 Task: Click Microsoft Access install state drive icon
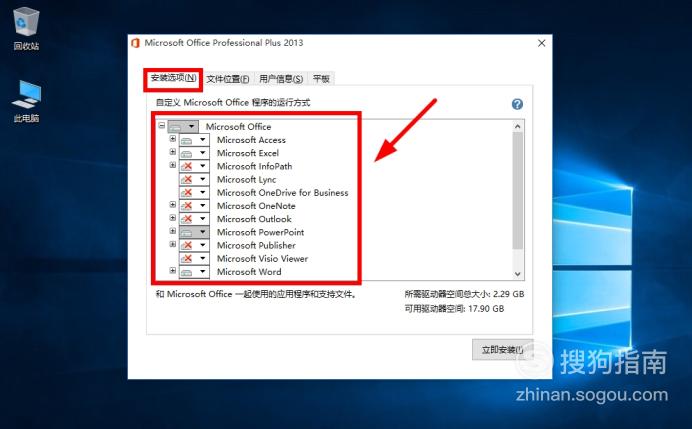pyautogui.click(x=187, y=140)
